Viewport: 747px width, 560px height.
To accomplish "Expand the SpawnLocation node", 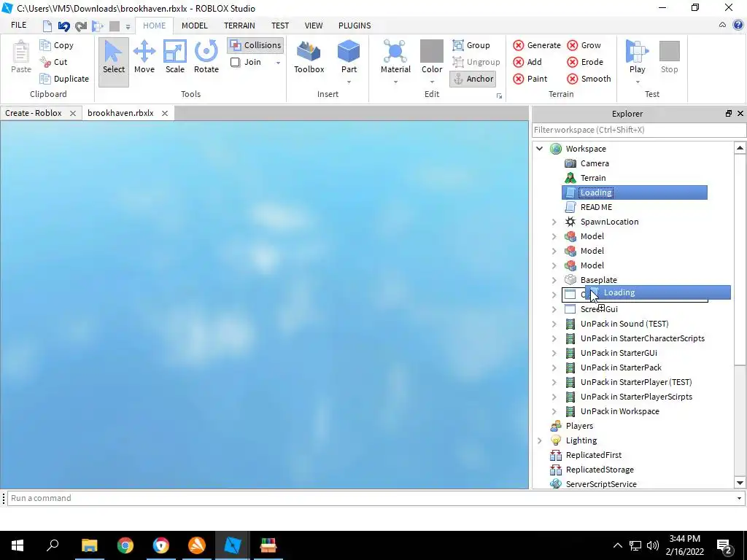I will (554, 222).
